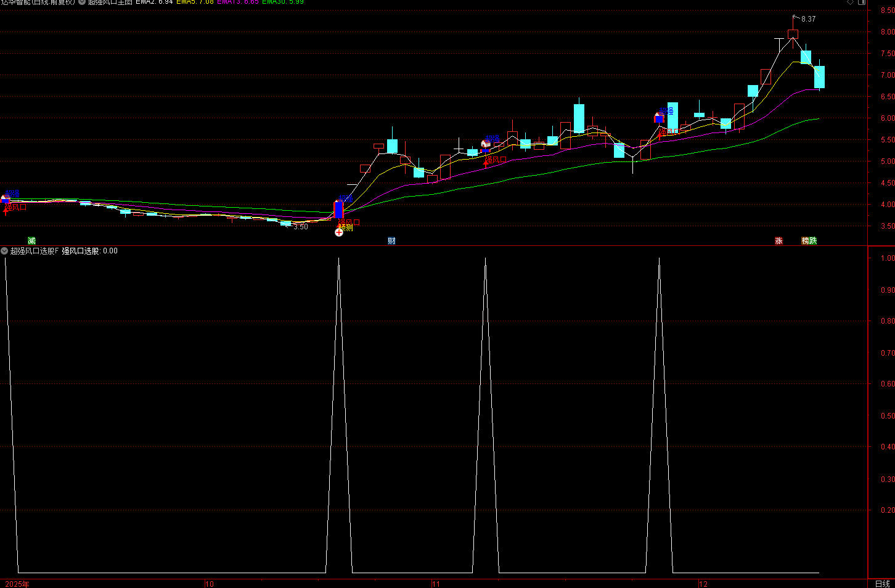Click the 6.00 price axis label
895x588 pixels.
(x=887, y=118)
